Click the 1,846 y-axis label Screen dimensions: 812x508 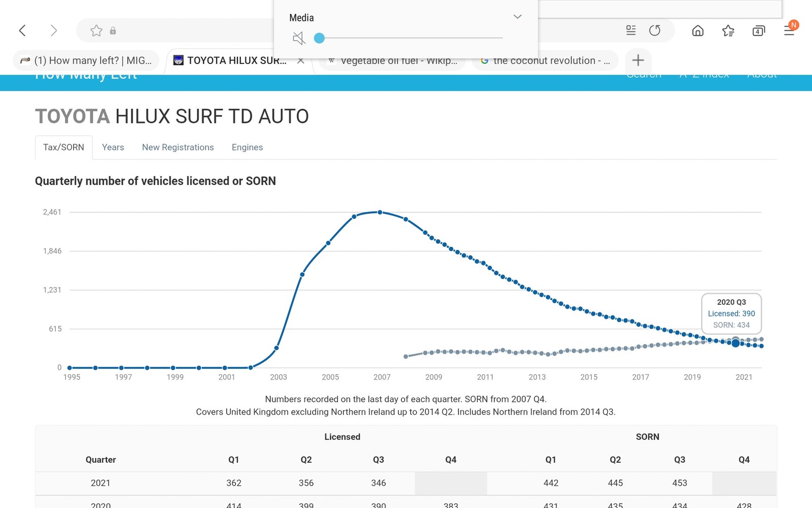pyautogui.click(x=52, y=251)
